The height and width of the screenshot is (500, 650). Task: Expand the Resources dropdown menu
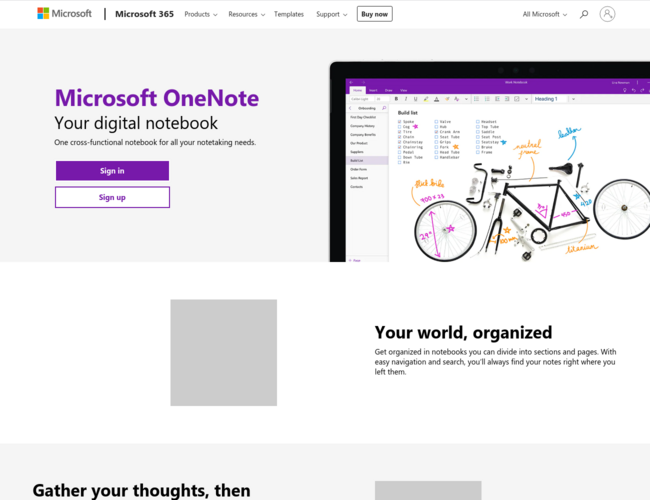click(x=246, y=14)
